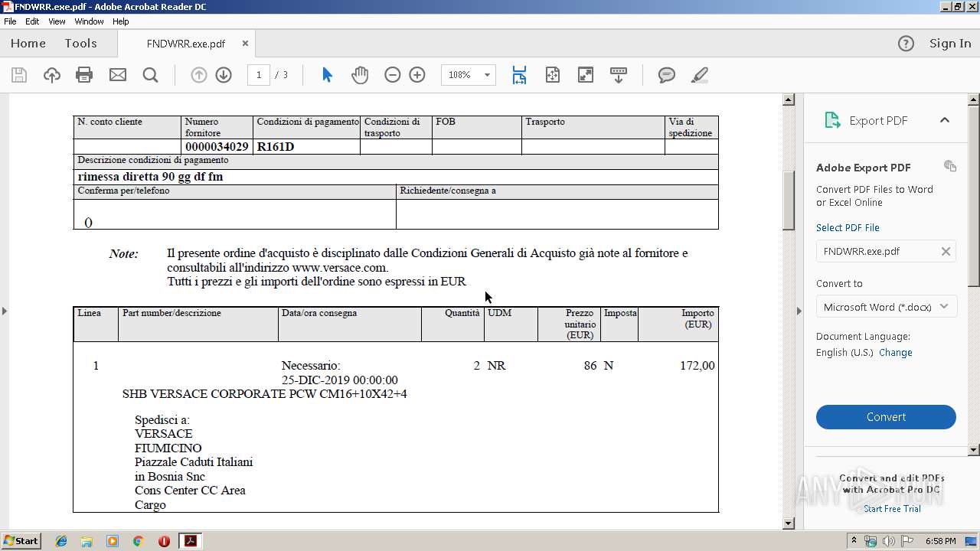980x551 pixels.
Task: Add a sticky note comment
Action: click(x=667, y=75)
